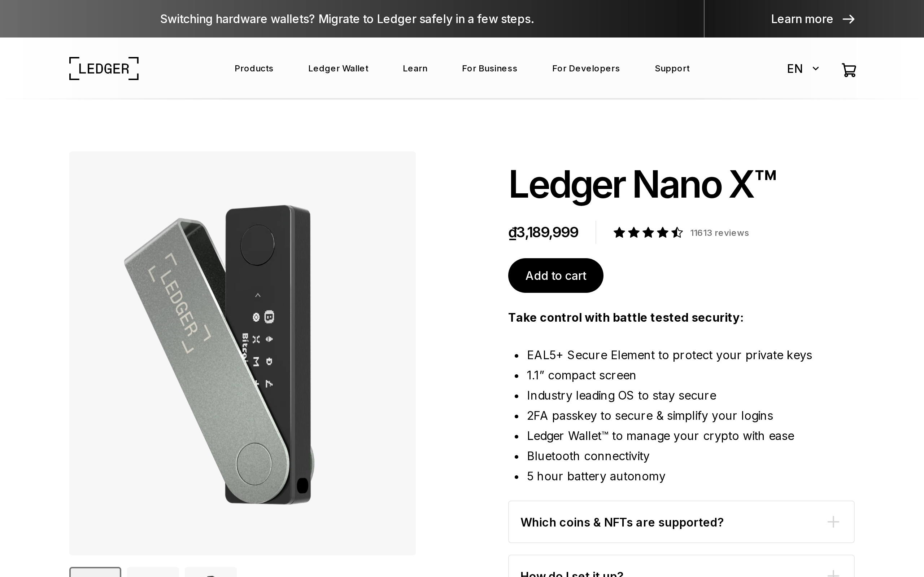Open the Learn menu

click(x=415, y=69)
